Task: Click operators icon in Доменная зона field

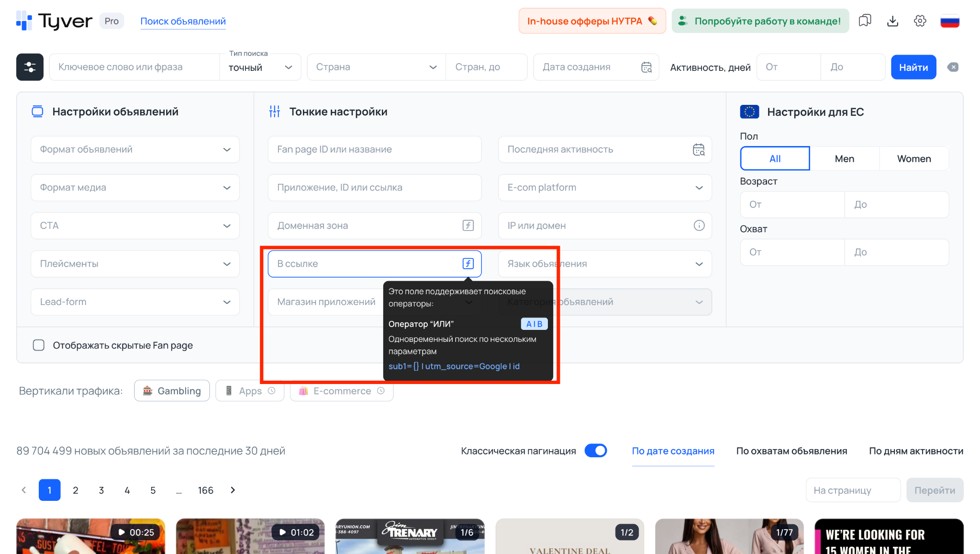Action: pos(468,226)
